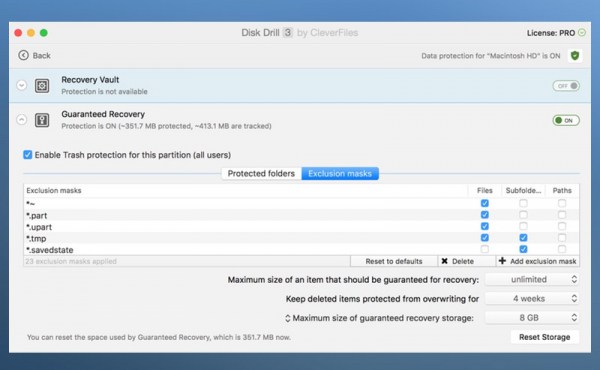600x370 pixels.
Task: Open the maximum item size 'unlimited' dropdown
Action: [x=532, y=279]
